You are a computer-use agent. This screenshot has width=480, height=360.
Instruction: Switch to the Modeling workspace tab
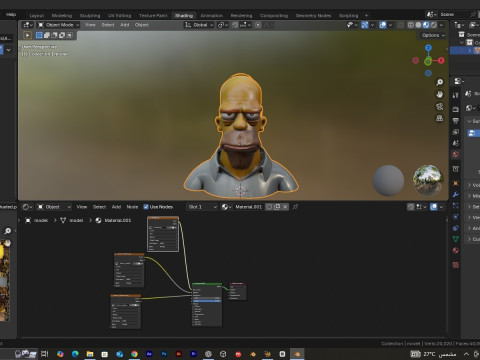tap(62, 16)
